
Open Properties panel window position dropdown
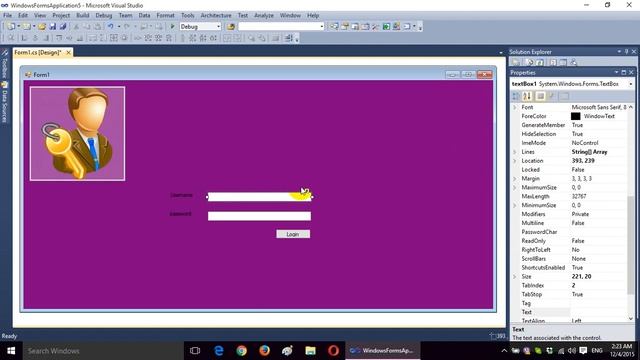616,72
